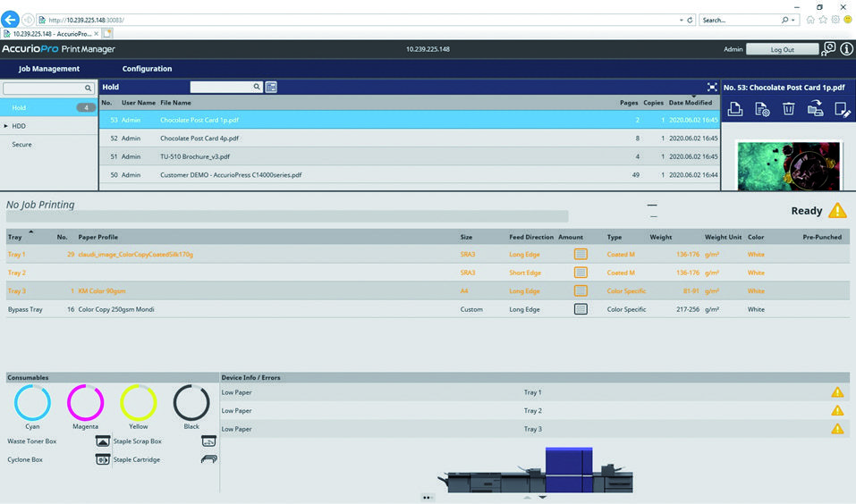The width and height of the screenshot is (856, 504).
Task: Click the Waste Toner Box status icon
Action: coord(103,441)
